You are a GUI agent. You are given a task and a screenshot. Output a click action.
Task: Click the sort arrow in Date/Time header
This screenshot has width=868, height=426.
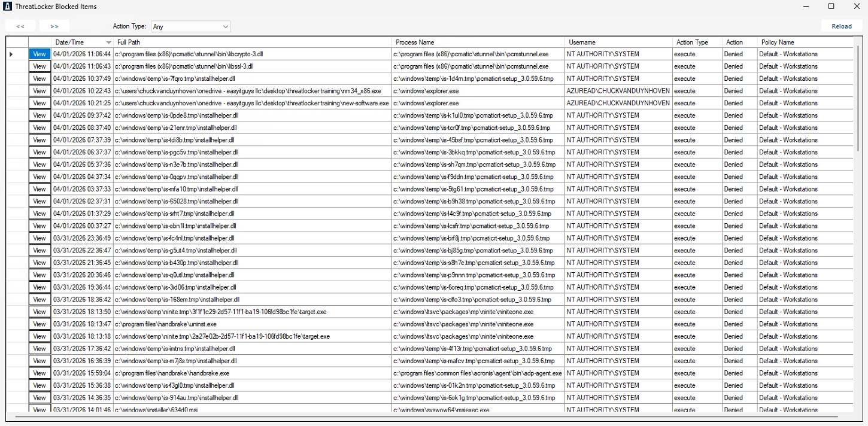pyautogui.click(x=108, y=42)
